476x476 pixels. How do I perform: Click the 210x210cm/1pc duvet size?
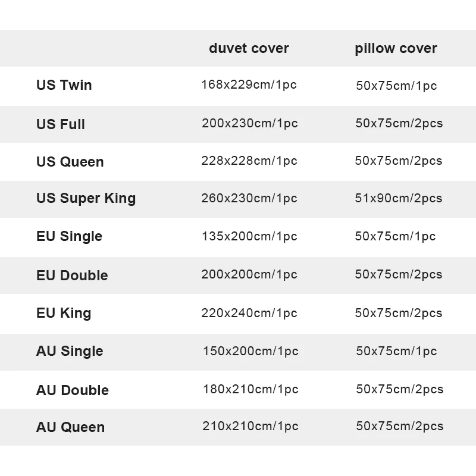coord(250,426)
